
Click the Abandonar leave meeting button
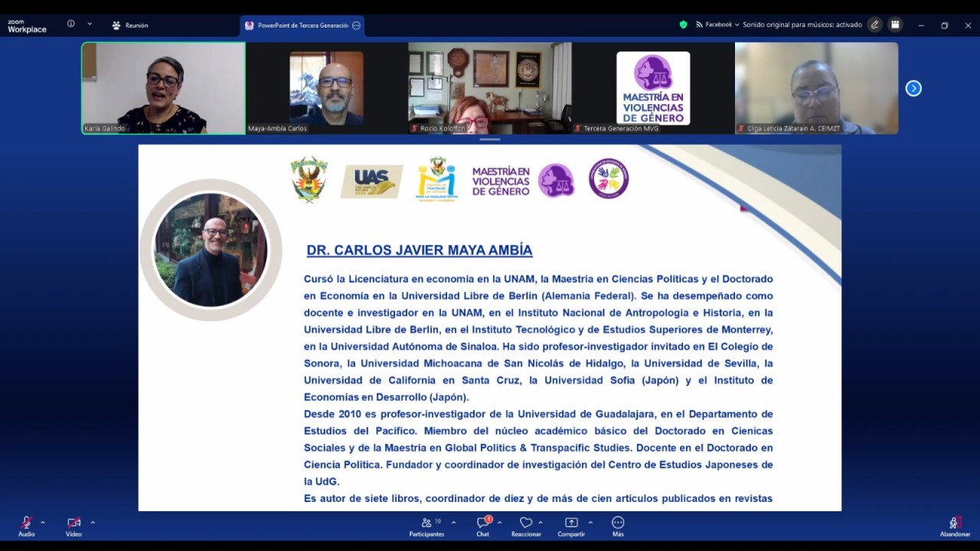[x=955, y=526]
